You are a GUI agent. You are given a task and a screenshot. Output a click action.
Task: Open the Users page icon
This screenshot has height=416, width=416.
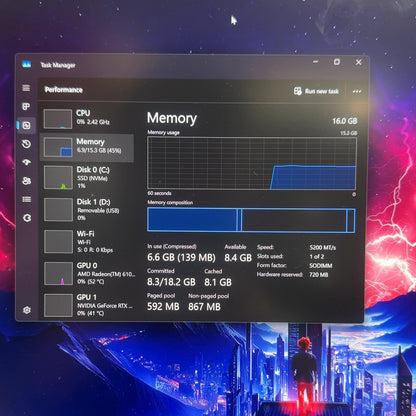(26, 181)
